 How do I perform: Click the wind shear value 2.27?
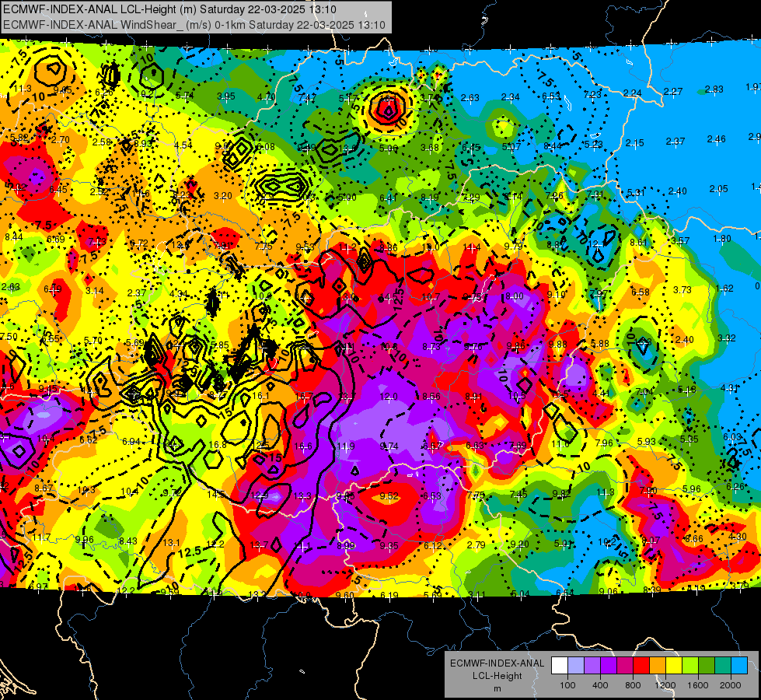click(x=673, y=91)
